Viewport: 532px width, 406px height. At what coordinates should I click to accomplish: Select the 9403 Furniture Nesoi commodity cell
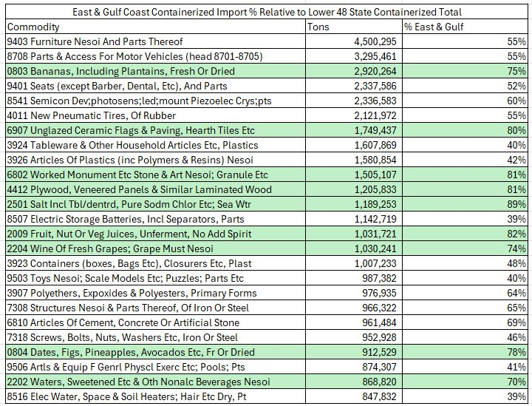click(95, 41)
